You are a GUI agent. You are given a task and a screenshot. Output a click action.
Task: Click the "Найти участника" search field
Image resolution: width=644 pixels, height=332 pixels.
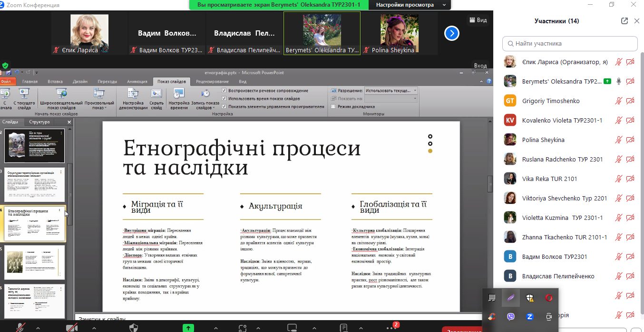570,43
